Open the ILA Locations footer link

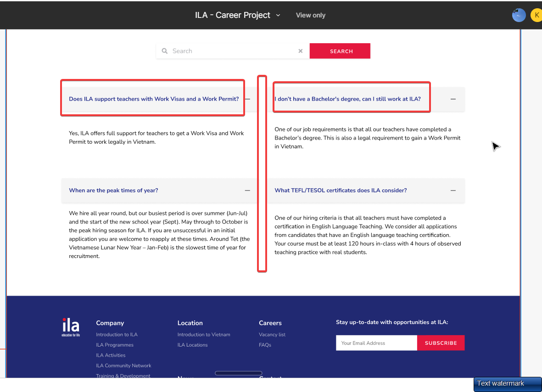click(193, 345)
